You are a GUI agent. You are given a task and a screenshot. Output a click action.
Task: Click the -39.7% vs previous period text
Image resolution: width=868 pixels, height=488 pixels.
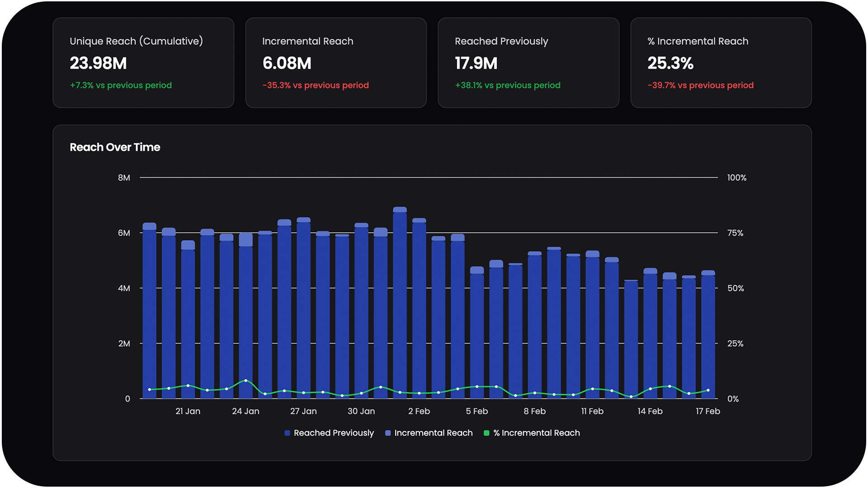[x=700, y=85]
